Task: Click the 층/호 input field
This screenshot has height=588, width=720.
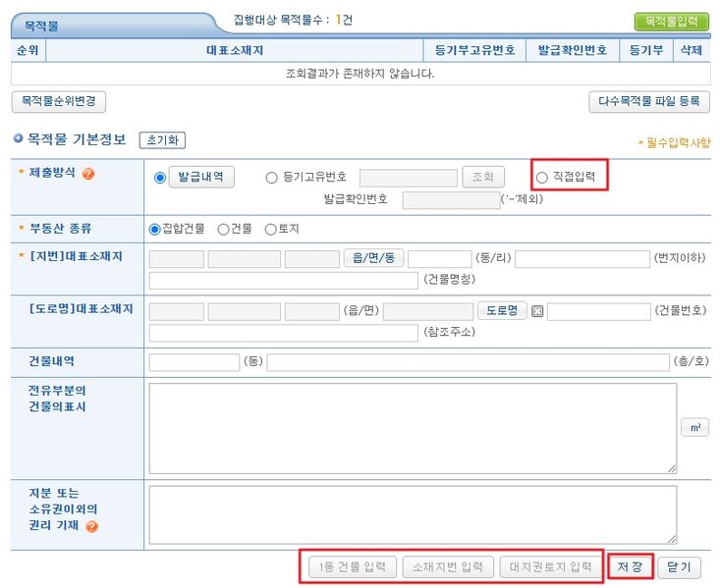Action: coord(468,362)
